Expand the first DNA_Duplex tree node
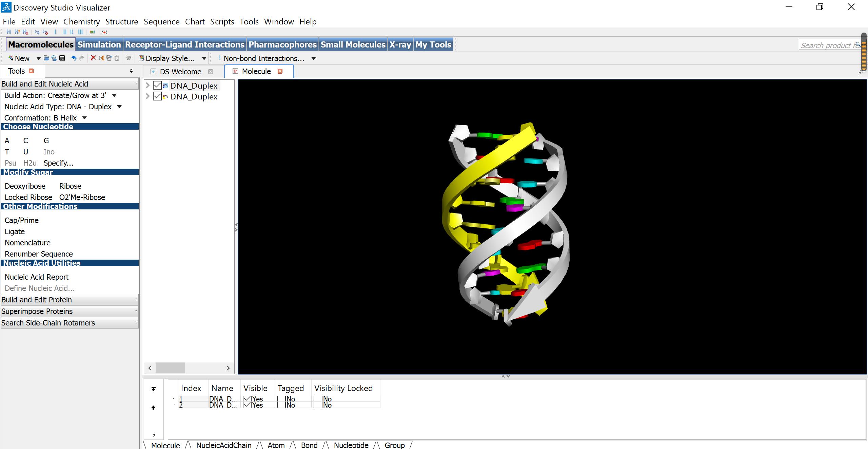Screen dimensions: 868x449 point(148,85)
